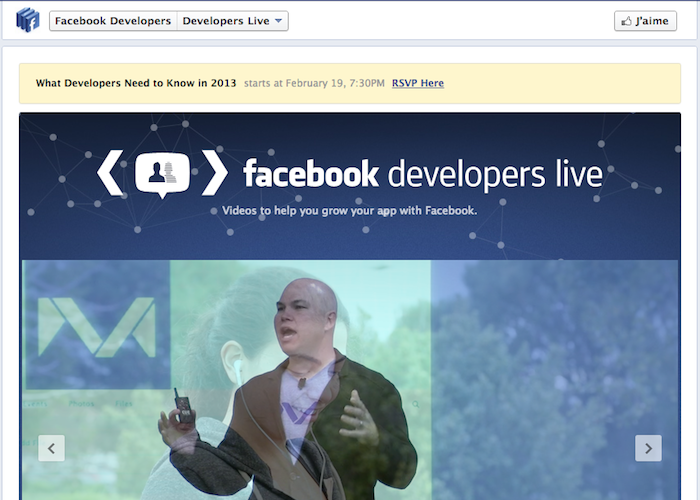Click the M logo in the slide
The image size is (700, 500).
click(x=97, y=324)
